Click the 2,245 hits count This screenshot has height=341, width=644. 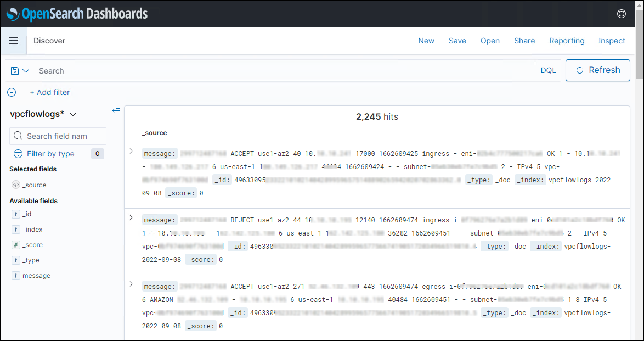[377, 117]
